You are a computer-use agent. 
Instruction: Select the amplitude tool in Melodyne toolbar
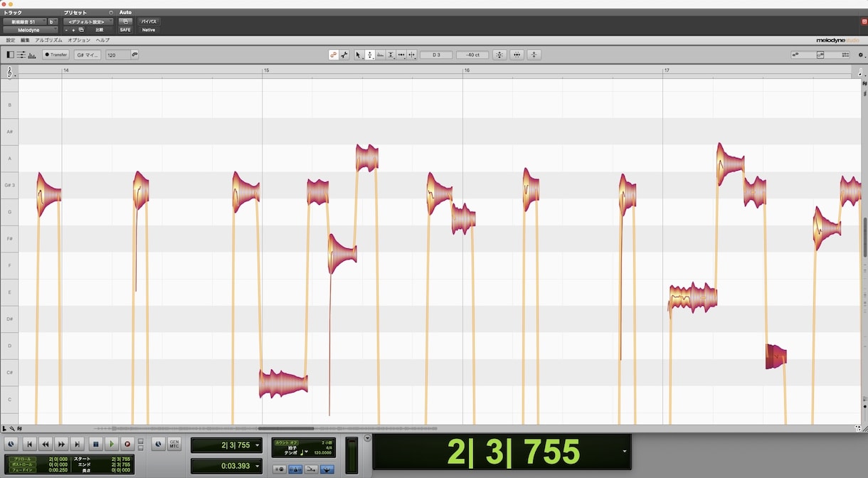391,55
